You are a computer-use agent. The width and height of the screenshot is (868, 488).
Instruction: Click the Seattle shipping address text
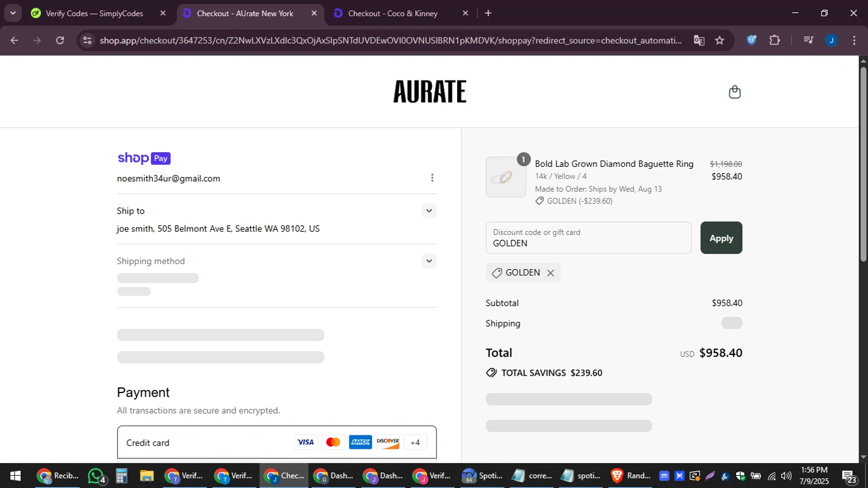click(x=218, y=229)
